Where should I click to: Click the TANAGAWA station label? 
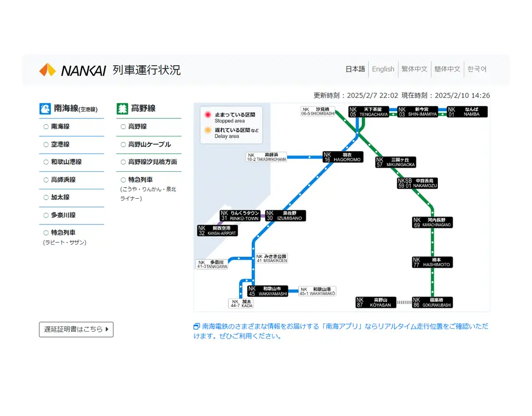click(212, 265)
